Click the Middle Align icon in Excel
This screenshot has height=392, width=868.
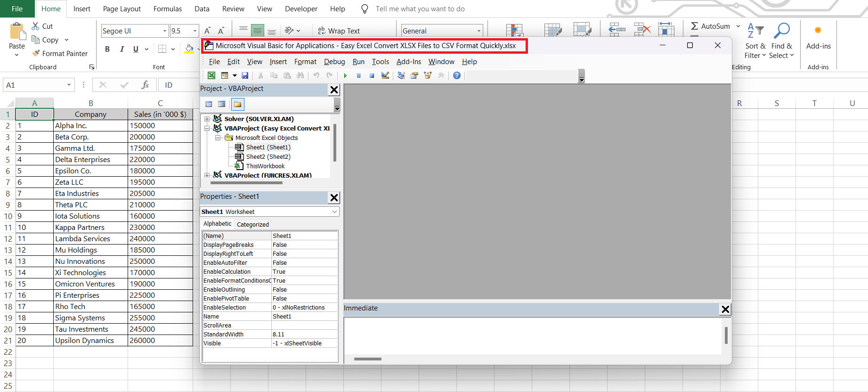(x=257, y=31)
